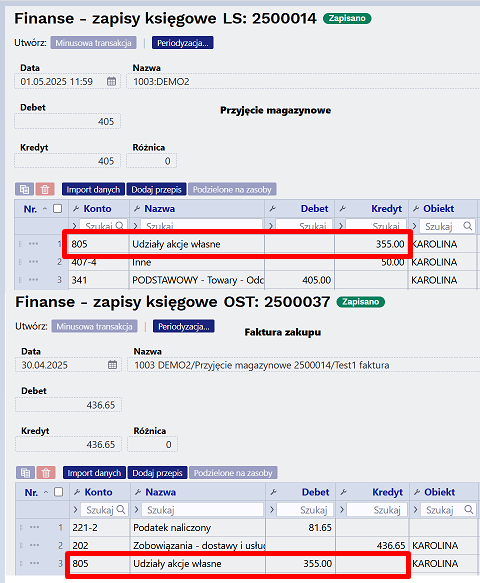Click wrench icon on Obiekt column, LS: 2500014 table

(416, 209)
